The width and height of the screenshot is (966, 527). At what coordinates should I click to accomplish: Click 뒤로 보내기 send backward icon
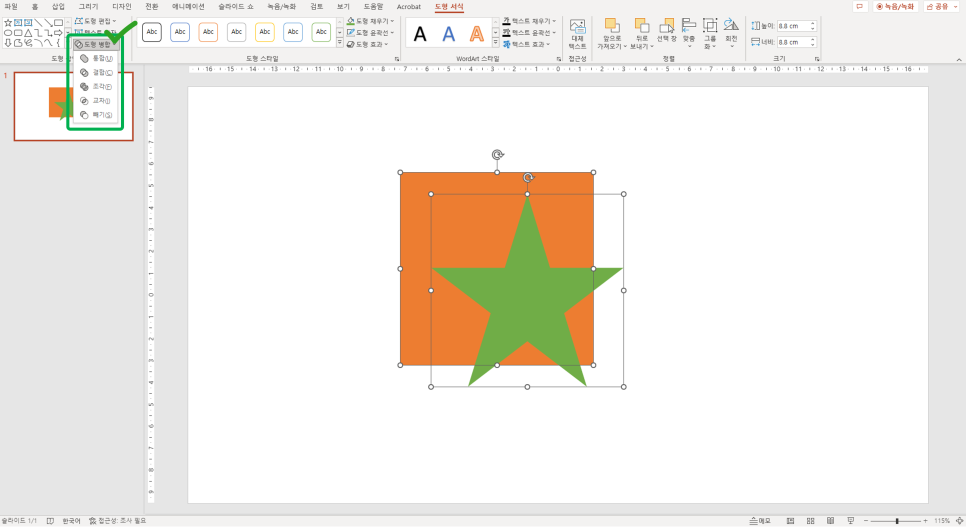(641, 25)
